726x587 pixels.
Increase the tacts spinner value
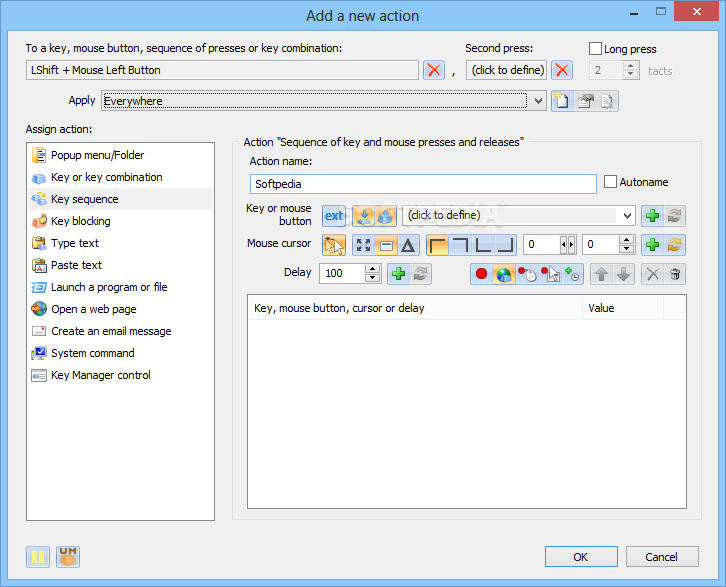point(630,66)
